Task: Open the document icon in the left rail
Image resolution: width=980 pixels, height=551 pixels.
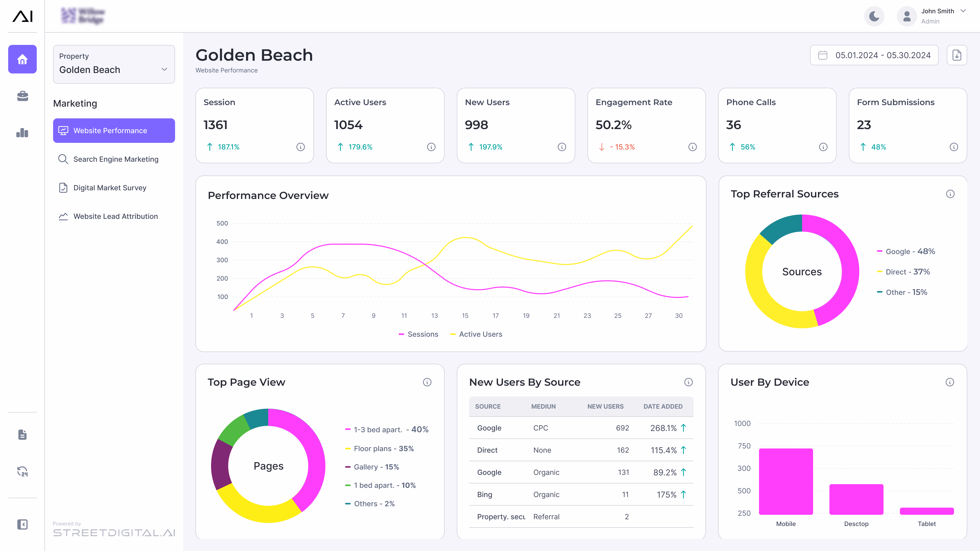Action: pos(22,435)
